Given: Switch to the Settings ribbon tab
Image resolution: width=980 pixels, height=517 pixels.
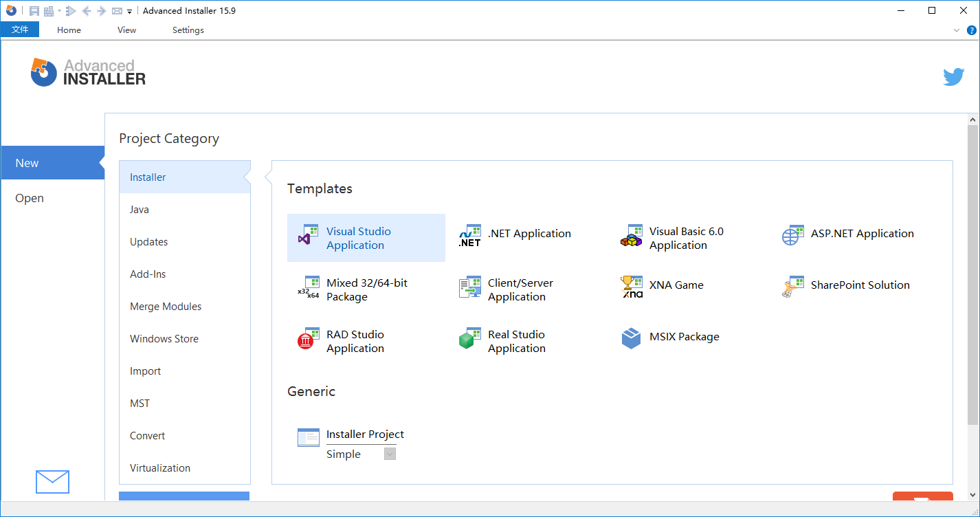Looking at the screenshot, I should (188, 30).
